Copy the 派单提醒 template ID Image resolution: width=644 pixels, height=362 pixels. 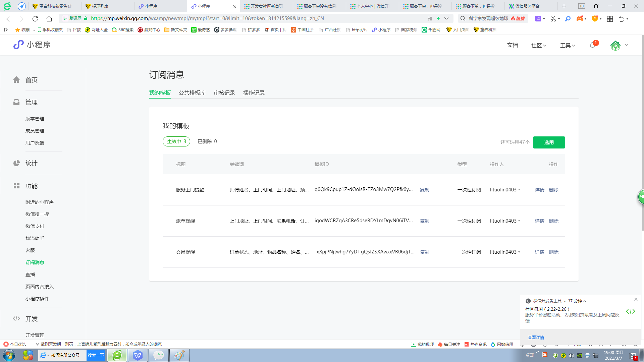[424, 221]
